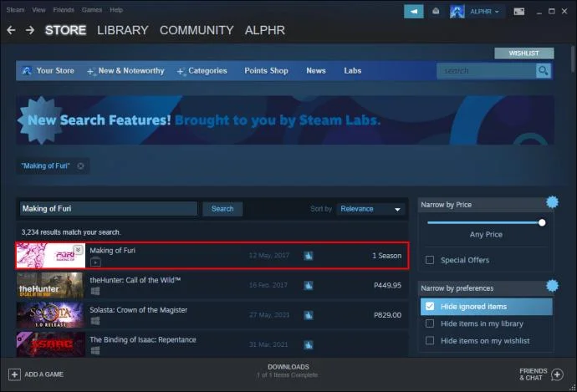Click the video icon under Making of Furi
Viewport: 577px width, 392px height.
(x=95, y=262)
